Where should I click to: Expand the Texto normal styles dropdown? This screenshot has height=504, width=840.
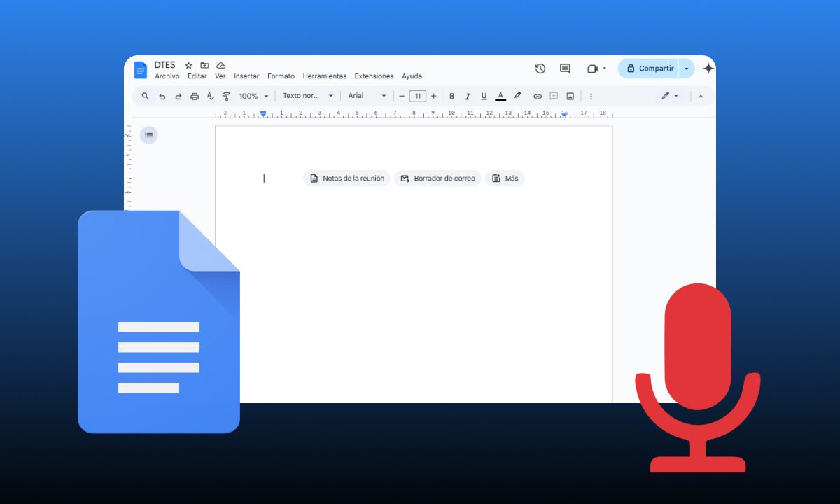click(x=308, y=96)
